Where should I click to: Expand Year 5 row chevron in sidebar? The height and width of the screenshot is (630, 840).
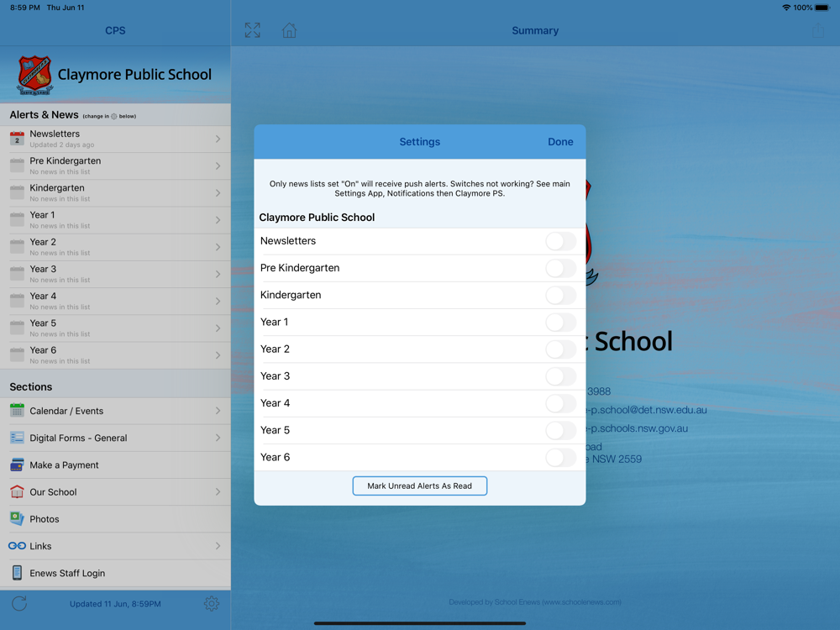218,328
